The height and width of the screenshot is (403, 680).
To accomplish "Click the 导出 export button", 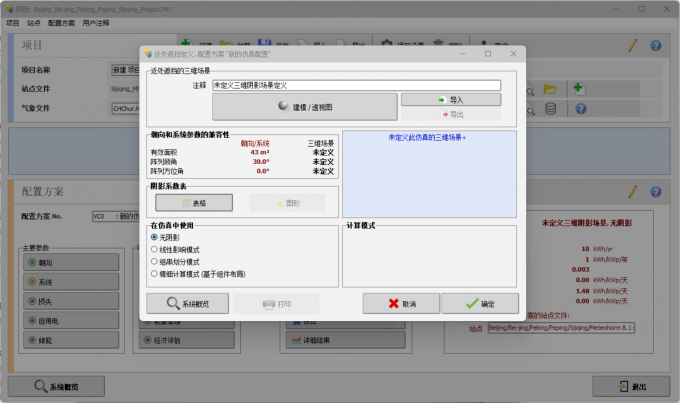I will [451, 115].
